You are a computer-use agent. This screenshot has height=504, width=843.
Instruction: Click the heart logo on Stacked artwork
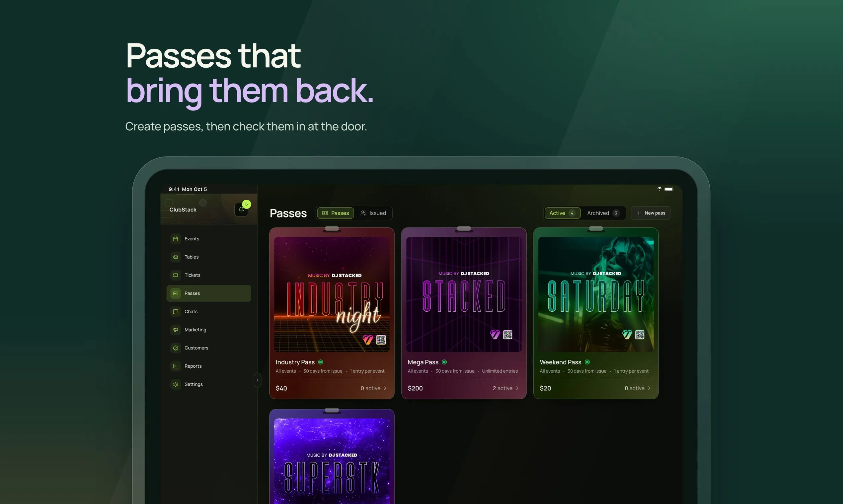coord(495,335)
